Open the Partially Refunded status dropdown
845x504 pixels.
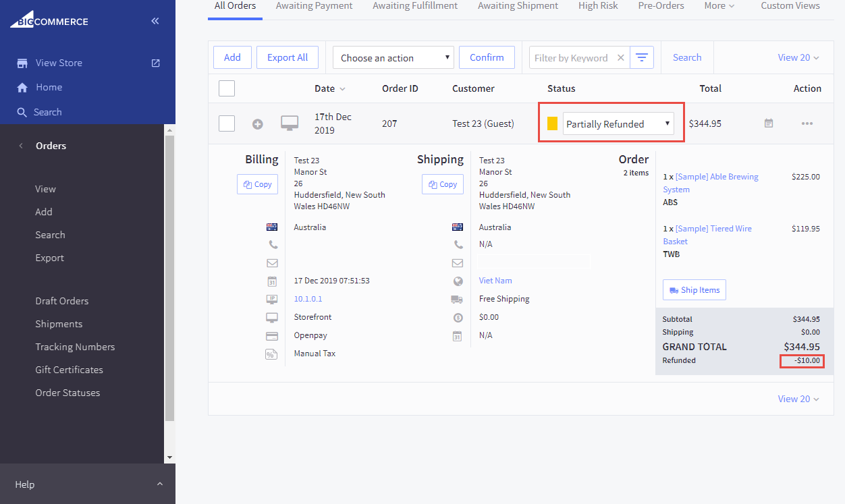tap(618, 123)
